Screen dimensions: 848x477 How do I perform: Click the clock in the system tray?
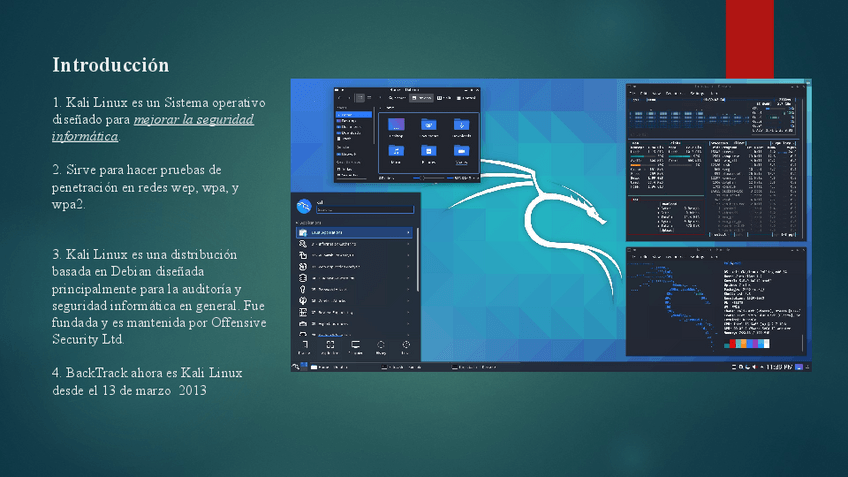(x=780, y=367)
